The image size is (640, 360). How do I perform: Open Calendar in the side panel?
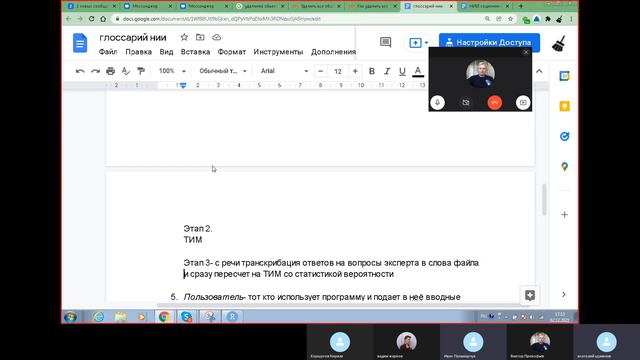click(564, 76)
